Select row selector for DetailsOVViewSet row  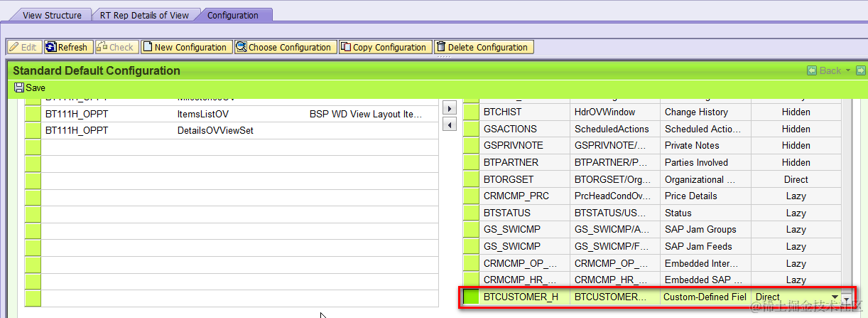[x=33, y=130]
